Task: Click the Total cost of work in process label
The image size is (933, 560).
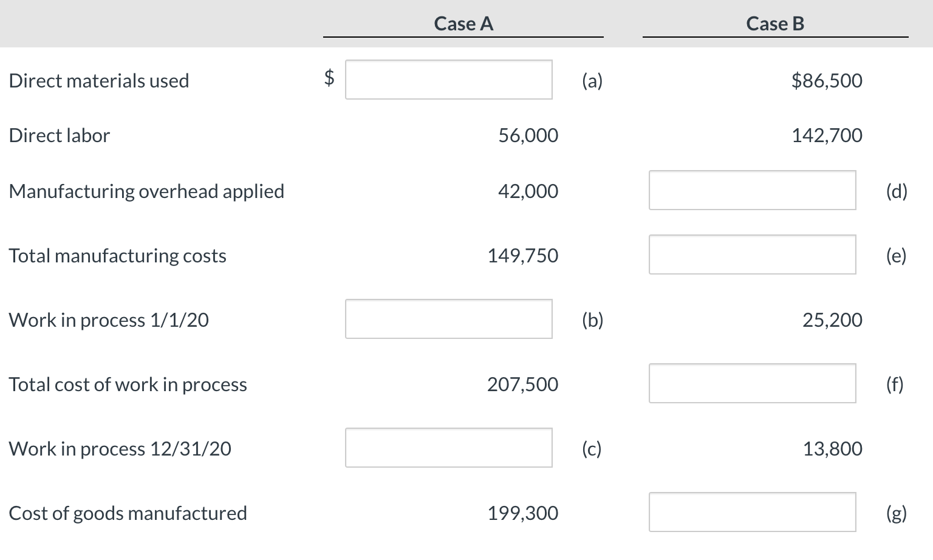Action: [x=128, y=384]
